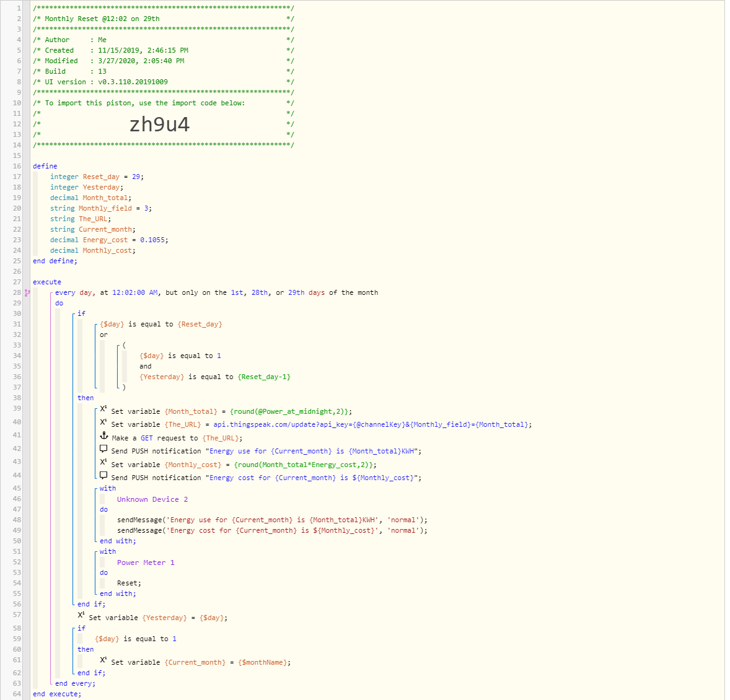Click 'decimal Energy_cost = 0.1055;' definition

tap(109, 240)
